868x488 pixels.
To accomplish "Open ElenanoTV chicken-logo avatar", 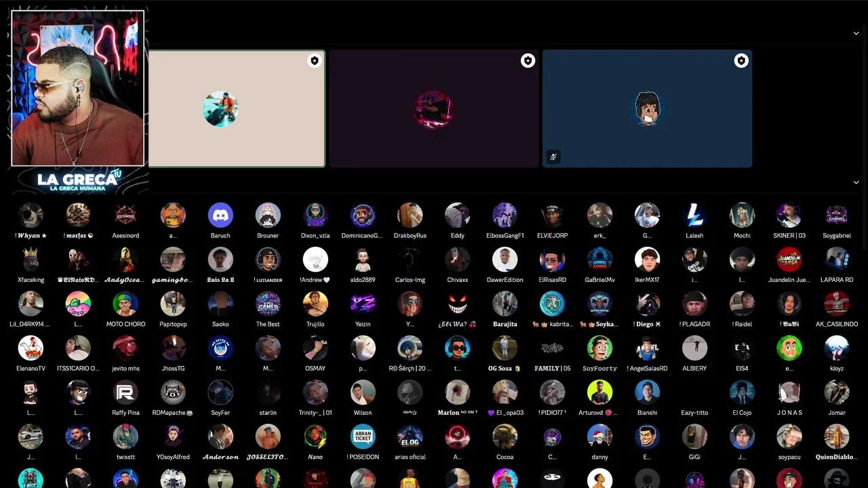I will click(31, 348).
